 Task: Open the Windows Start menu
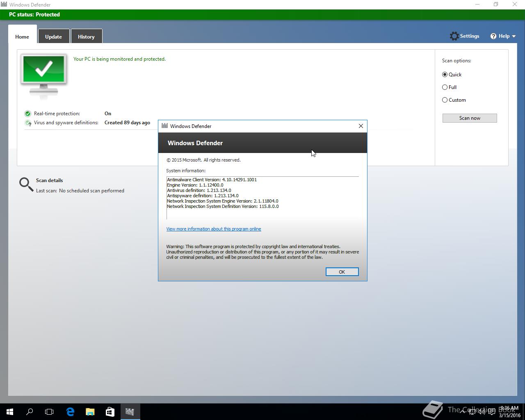point(10,412)
